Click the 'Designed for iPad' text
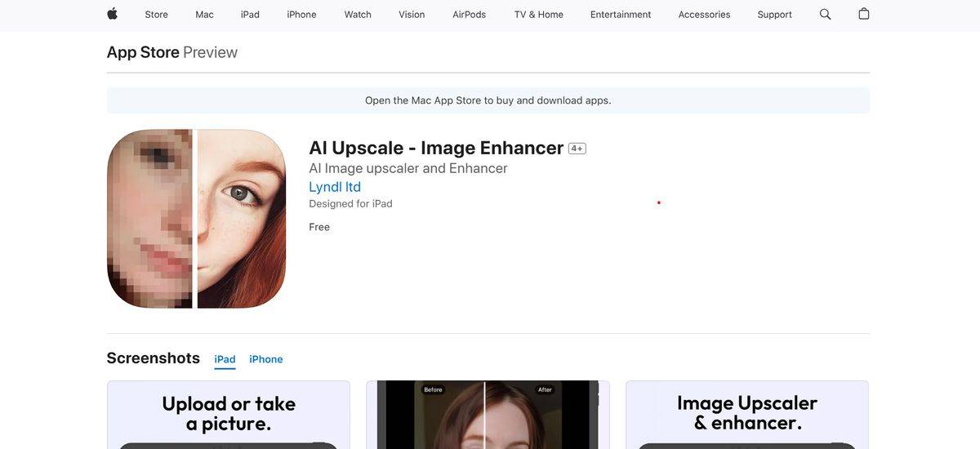 350,204
